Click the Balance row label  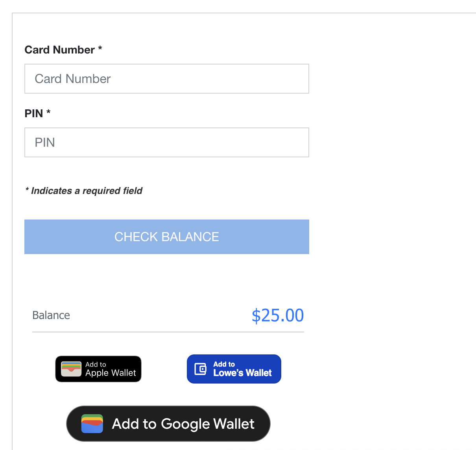[51, 315]
